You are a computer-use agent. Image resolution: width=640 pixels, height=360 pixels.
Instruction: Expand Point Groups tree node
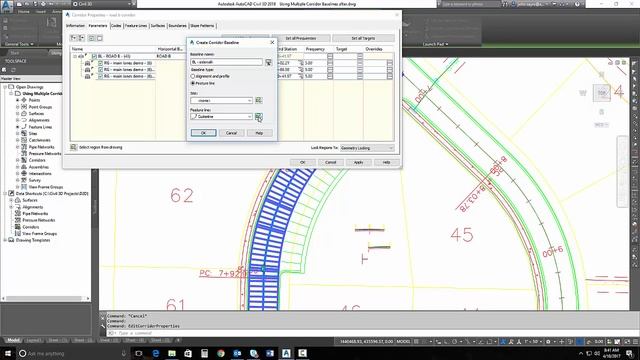coord(18,107)
